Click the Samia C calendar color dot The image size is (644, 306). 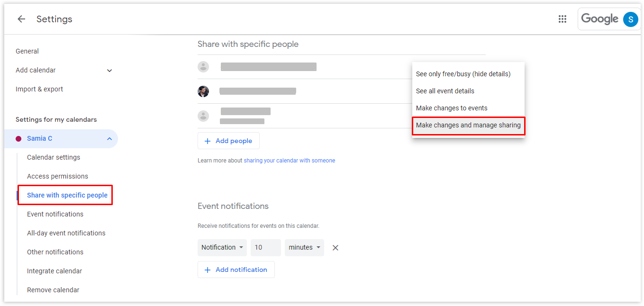pos(18,139)
